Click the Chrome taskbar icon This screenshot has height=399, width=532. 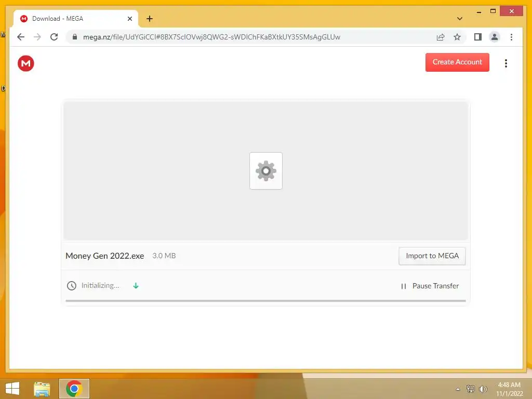(74, 389)
